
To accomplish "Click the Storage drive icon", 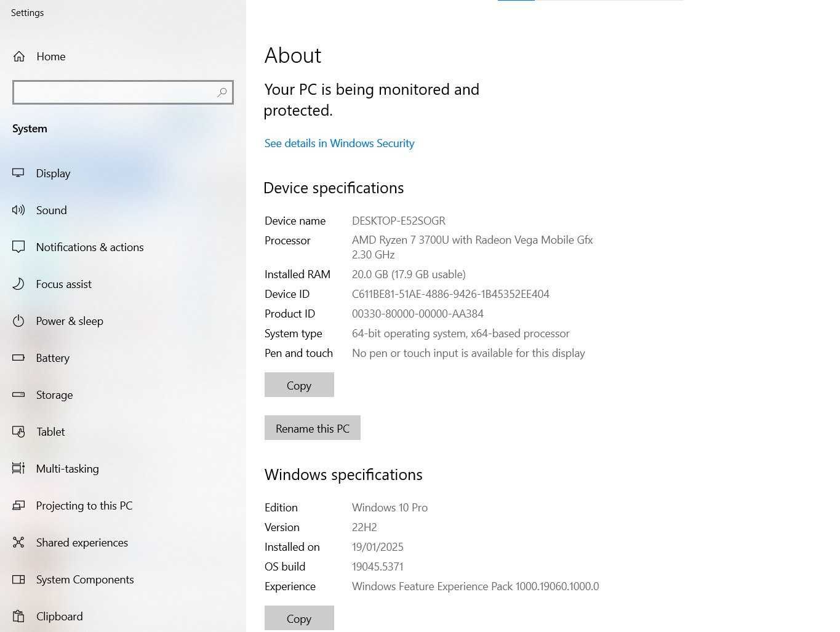I will [18, 394].
